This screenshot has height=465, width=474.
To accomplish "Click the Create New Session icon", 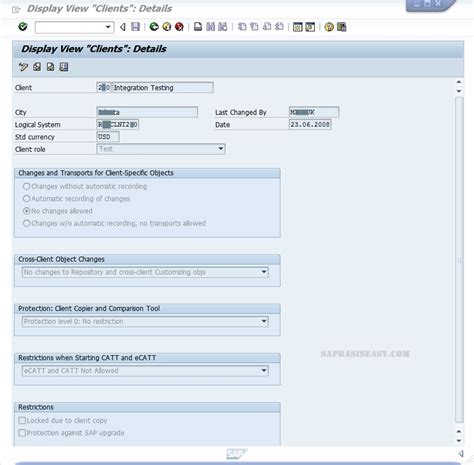I will click(x=297, y=27).
